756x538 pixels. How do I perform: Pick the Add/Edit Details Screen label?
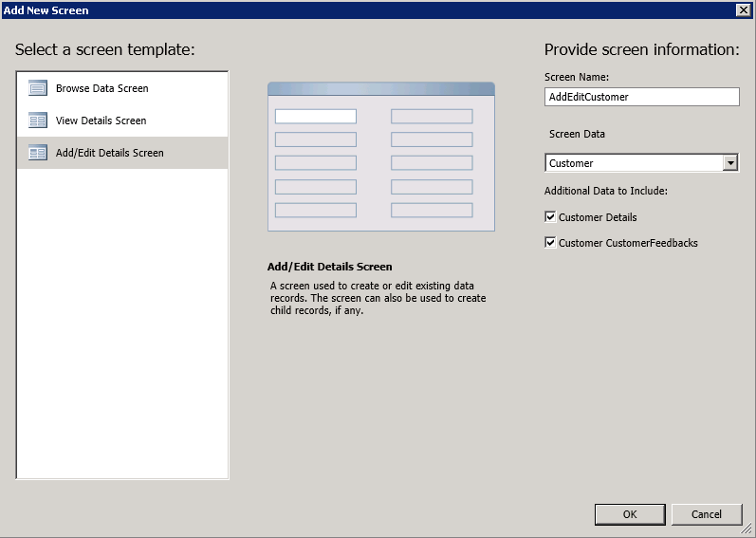(109, 153)
